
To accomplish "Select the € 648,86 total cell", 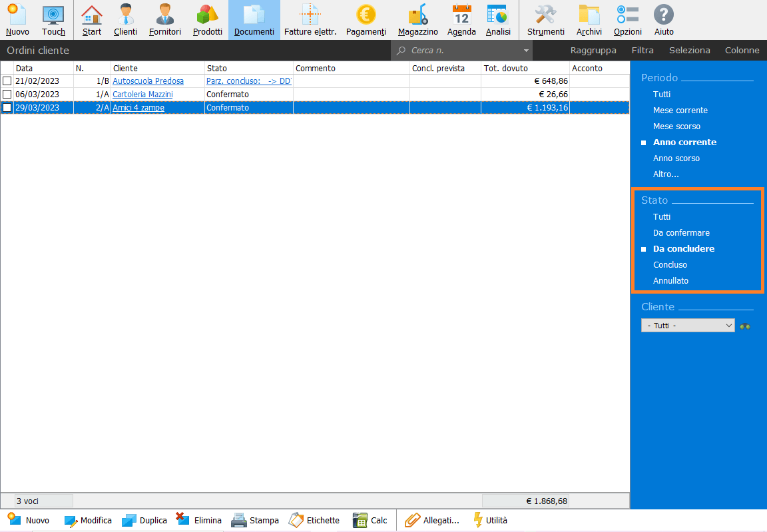I will pyautogui.click(x=525, y=81).
